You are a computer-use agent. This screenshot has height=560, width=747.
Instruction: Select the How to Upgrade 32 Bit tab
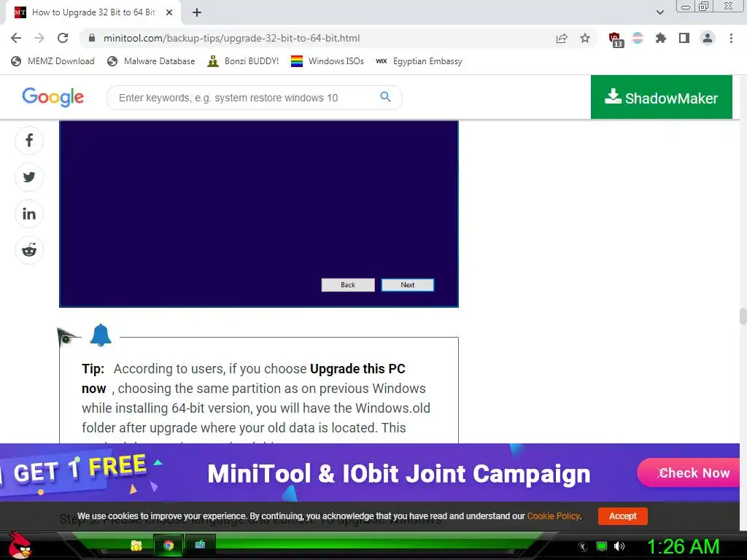coord(93,12)
